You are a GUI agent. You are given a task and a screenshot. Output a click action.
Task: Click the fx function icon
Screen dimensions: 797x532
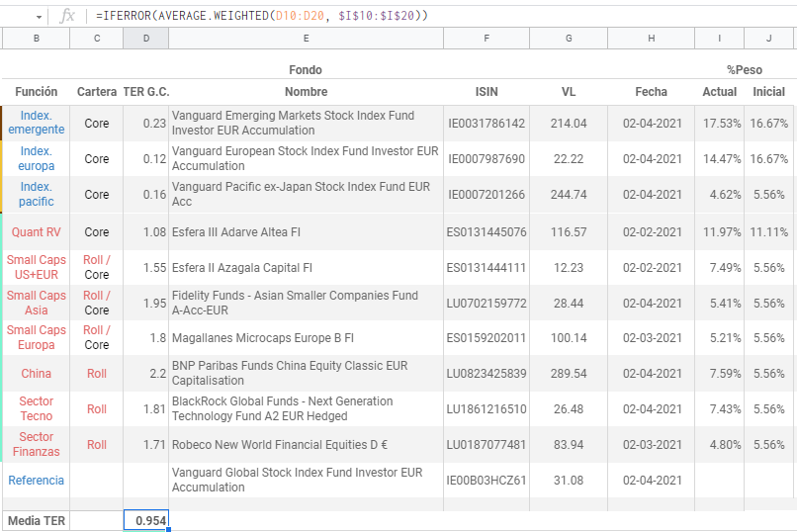click(x=67, y=16)
